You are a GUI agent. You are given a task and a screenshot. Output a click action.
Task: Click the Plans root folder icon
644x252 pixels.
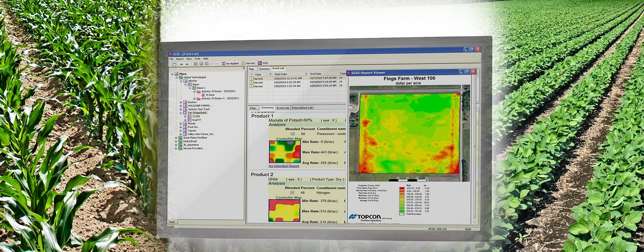177,74
